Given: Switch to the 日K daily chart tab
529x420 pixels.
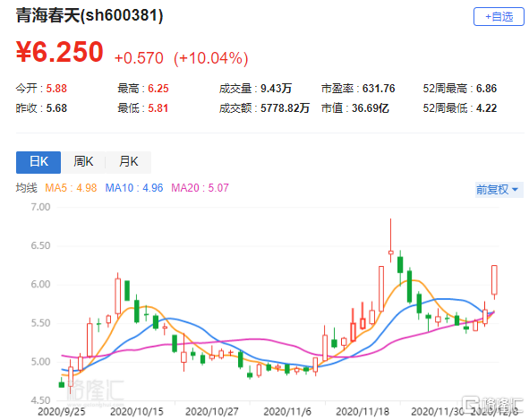Looking at the screenshot, I should (38, 162).
